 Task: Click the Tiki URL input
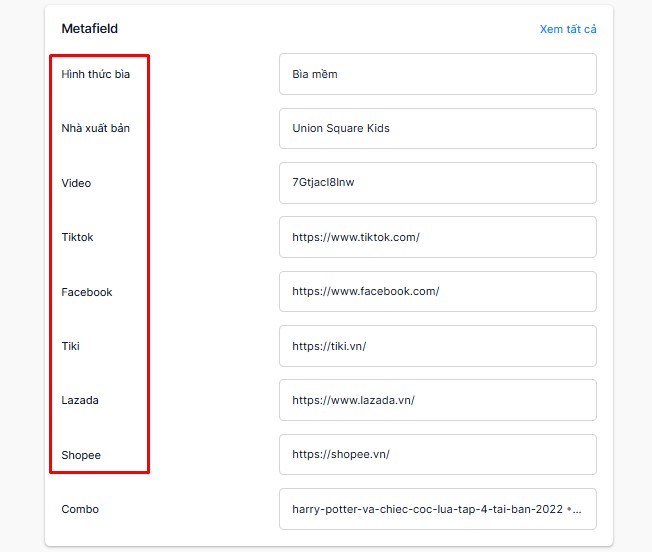(x=438, y=346)
